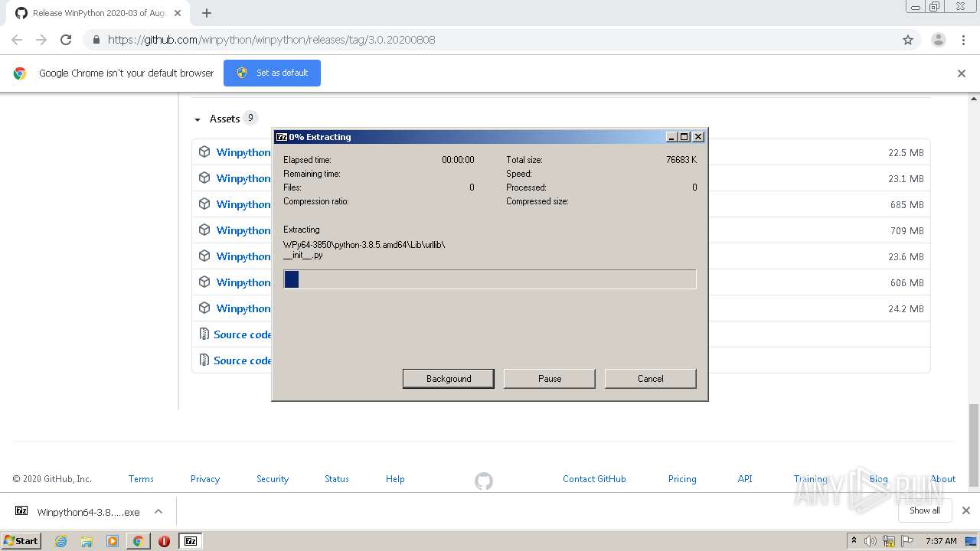Open the Status footer link
Screen dimensions: 980x551
pos(337,479)
